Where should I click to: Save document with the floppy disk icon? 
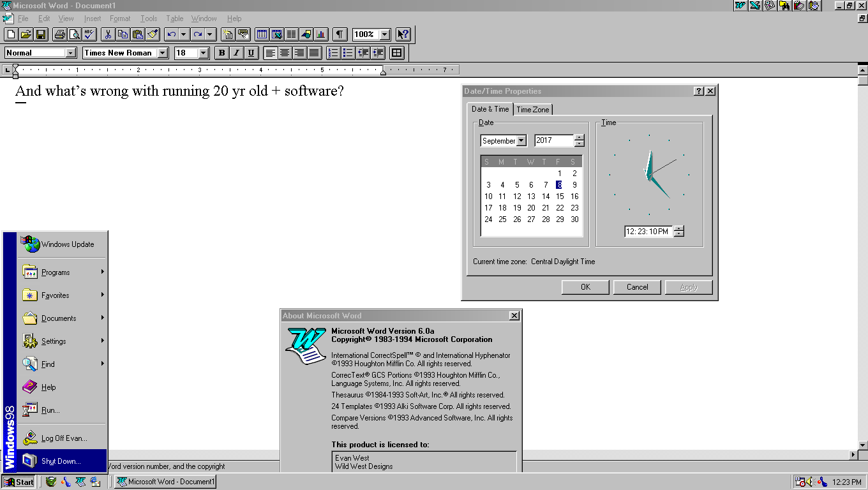pos(41,34)
